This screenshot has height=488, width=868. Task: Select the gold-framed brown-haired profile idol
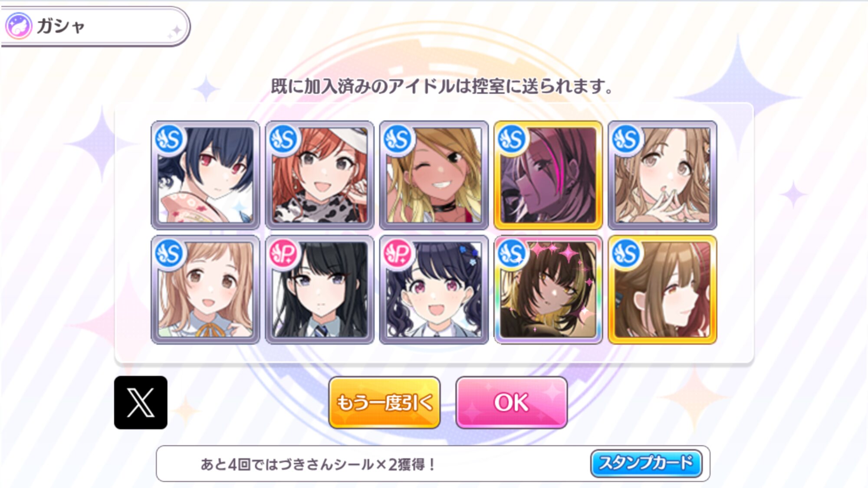point(662,290)
